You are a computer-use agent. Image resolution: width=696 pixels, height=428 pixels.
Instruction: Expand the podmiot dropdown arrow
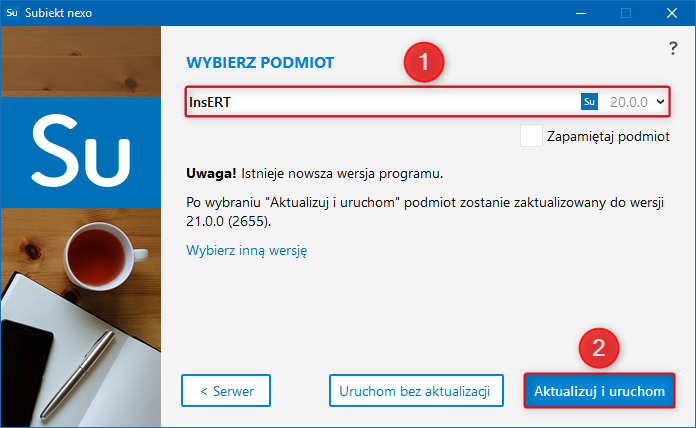click(660, 102)
